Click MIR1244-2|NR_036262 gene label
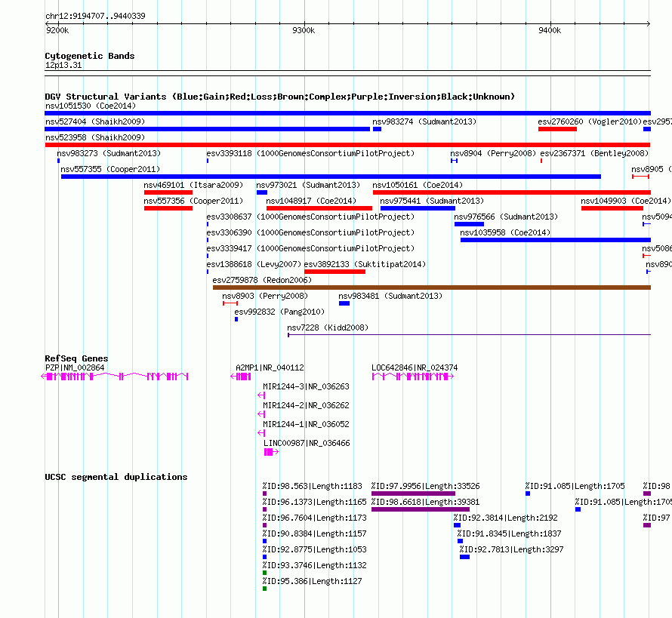Viewport: 672px width, 618px height. coord(306,405)
